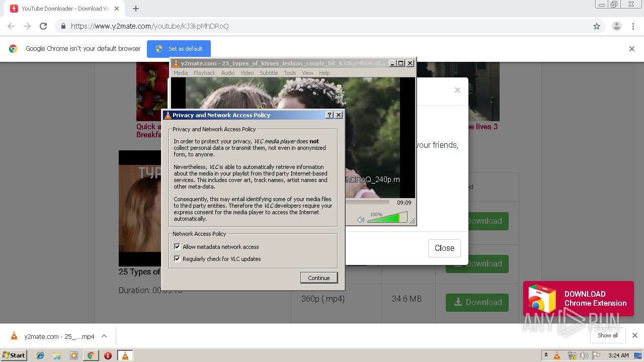Screen dimensions: 644x362
Task: Open the Windows Start menu
Action: [14, 355]
